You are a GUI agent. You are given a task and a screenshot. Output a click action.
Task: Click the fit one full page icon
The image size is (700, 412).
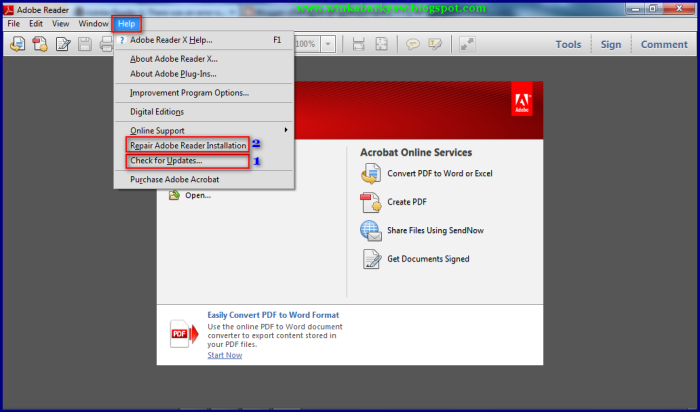coord(384,44)
